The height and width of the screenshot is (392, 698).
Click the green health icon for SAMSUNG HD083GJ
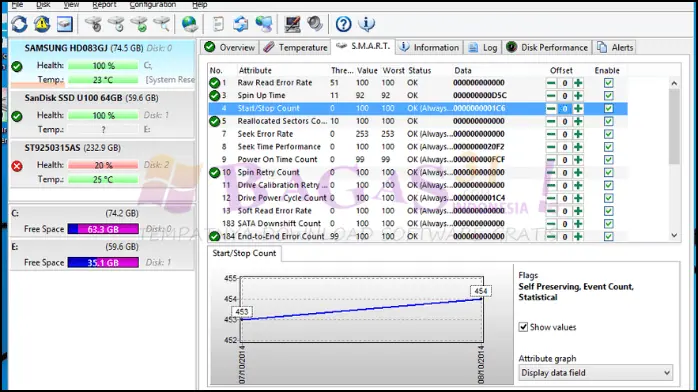tap(17, 67)
